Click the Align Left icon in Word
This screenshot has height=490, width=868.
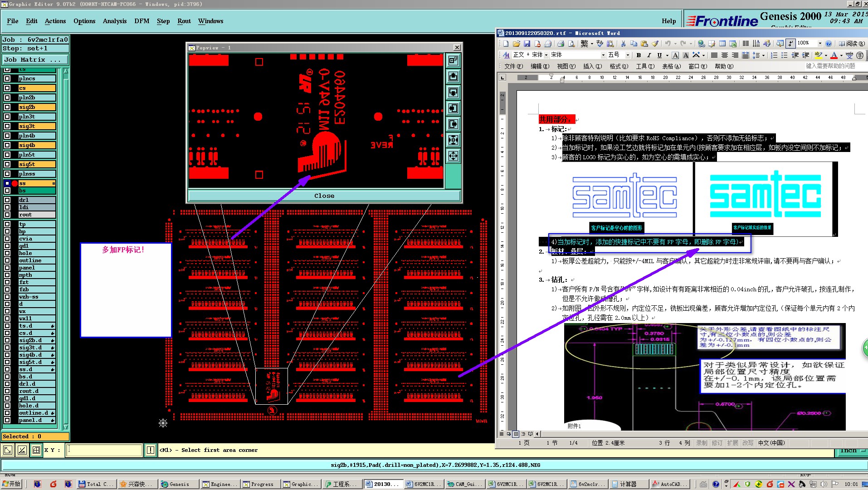(714, 55)
